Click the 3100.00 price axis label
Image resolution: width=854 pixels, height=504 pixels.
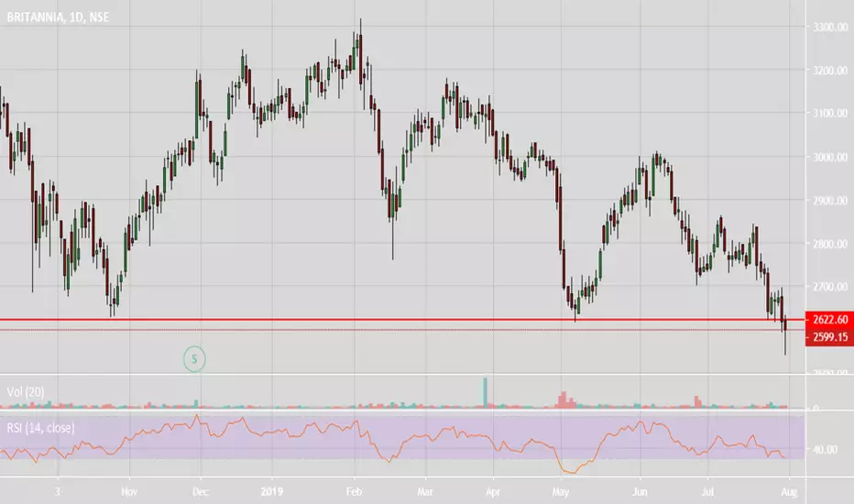(830, 114)
